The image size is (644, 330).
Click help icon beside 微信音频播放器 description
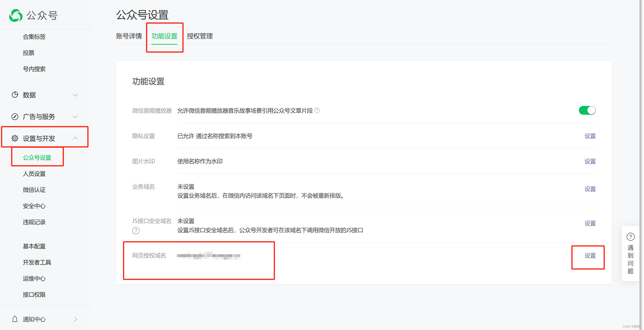click(317, 110)
